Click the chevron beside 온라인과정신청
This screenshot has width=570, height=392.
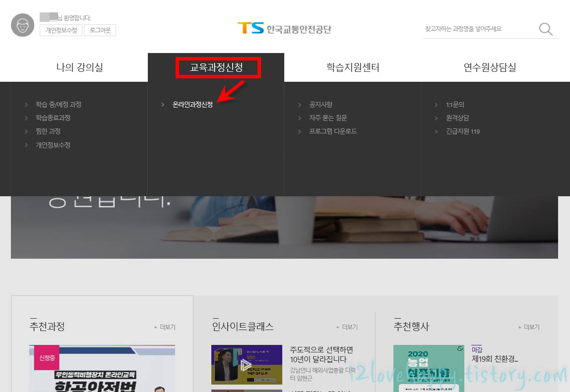(x=163, y=105)
